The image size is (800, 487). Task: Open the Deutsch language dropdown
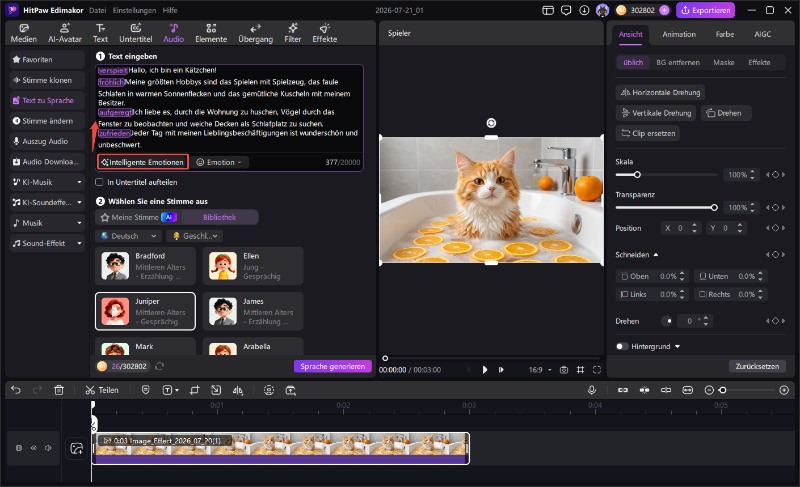point(129,236)
